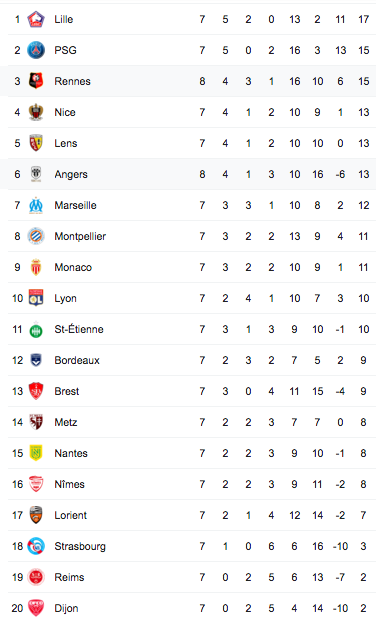Click the Lille club crest icon
Viewport: 376px width, 620px height.
click(x=36, y=19)
